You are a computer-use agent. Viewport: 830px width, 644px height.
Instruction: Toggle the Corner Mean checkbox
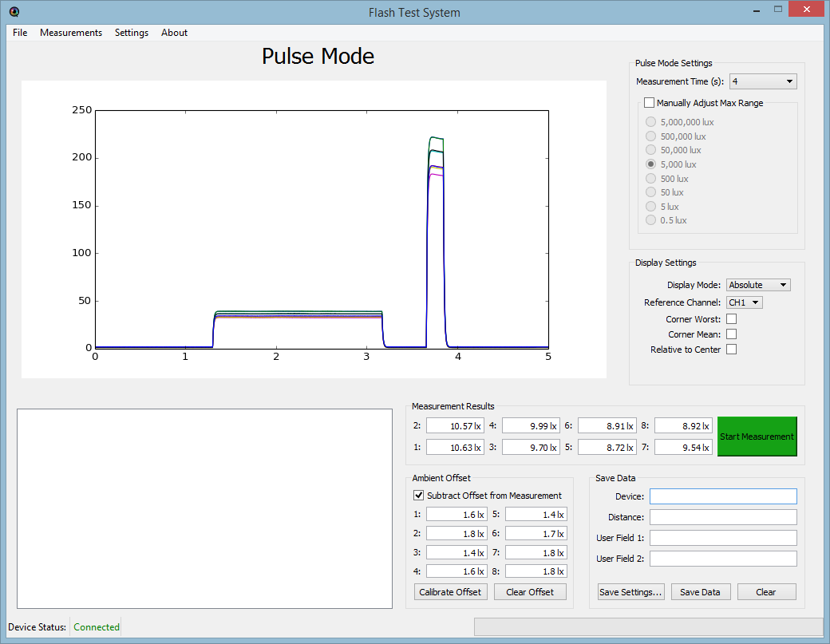[731, 334]
